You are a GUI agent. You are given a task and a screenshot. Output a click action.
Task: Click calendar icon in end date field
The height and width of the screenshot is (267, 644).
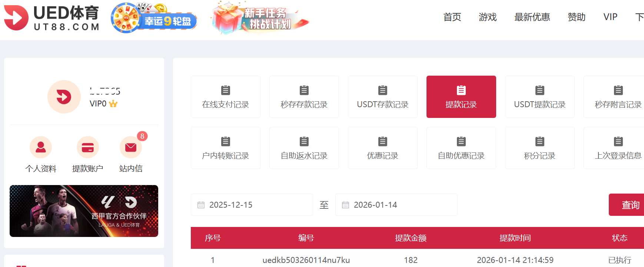[x=345, y=205]
